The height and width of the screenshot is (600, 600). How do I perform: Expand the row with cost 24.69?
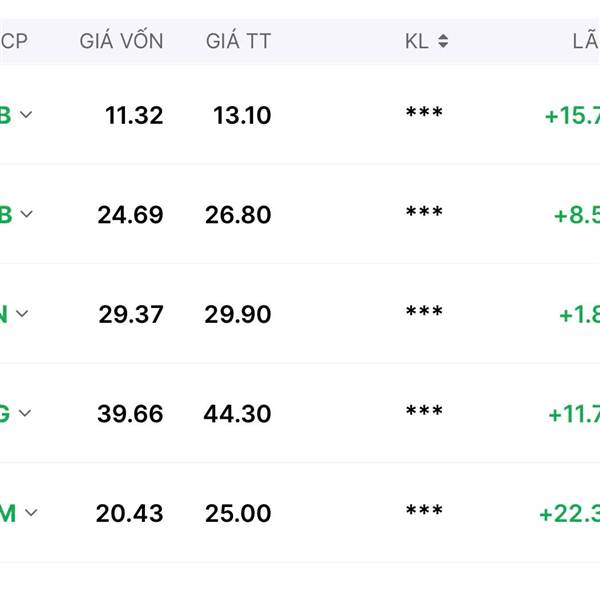(x=26, y=214)
